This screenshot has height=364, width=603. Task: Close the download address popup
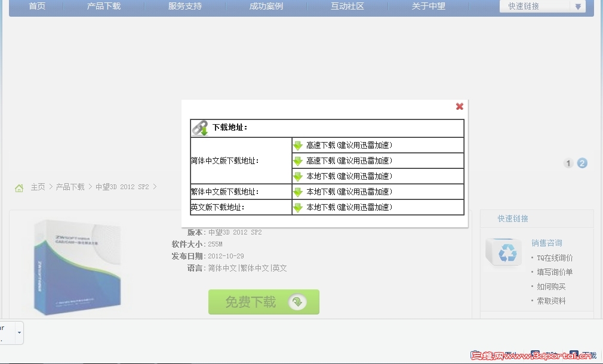click(459, 106)
